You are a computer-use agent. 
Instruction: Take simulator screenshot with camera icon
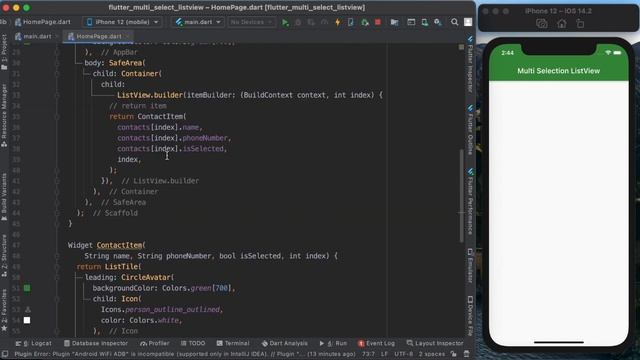pos(542,24)
